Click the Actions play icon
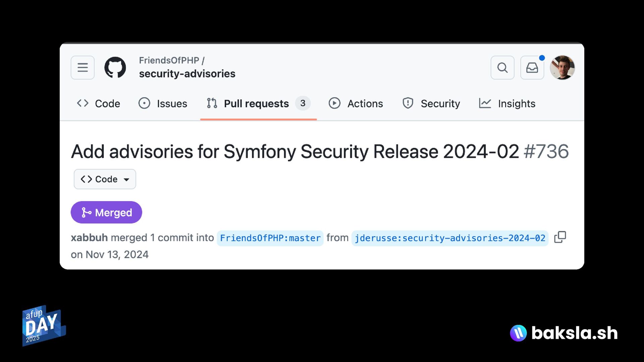The image size is (644, 362). pyautogui.click(x=334, y=103)
